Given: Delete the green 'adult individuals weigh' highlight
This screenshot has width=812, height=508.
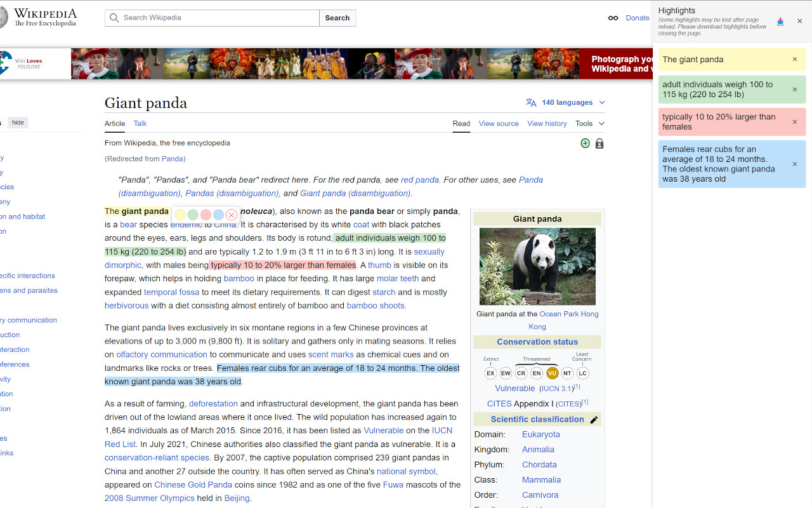Looking at the screenshot, I should (x=794, y=90).
